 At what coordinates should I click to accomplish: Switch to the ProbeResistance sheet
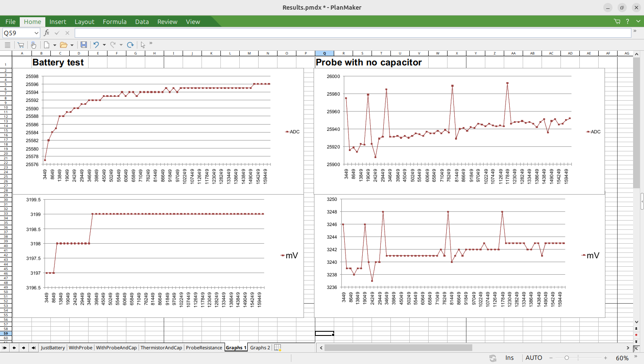204,348
